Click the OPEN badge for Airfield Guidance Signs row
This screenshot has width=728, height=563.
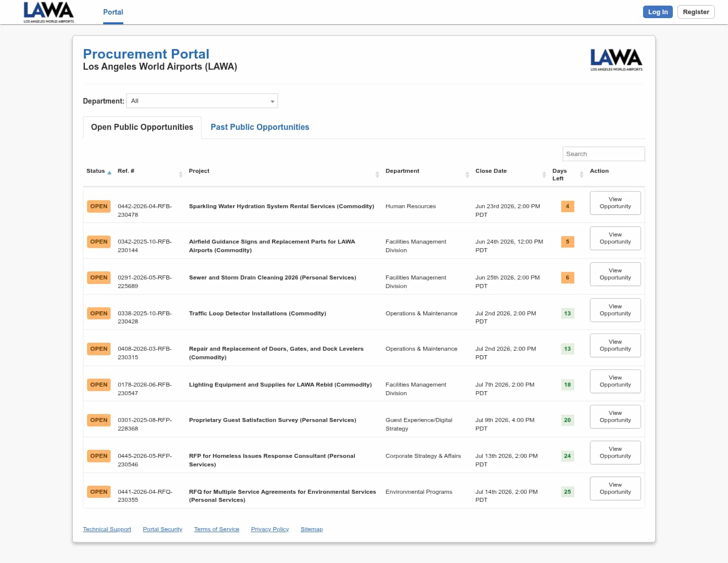(x=99, y=242)
